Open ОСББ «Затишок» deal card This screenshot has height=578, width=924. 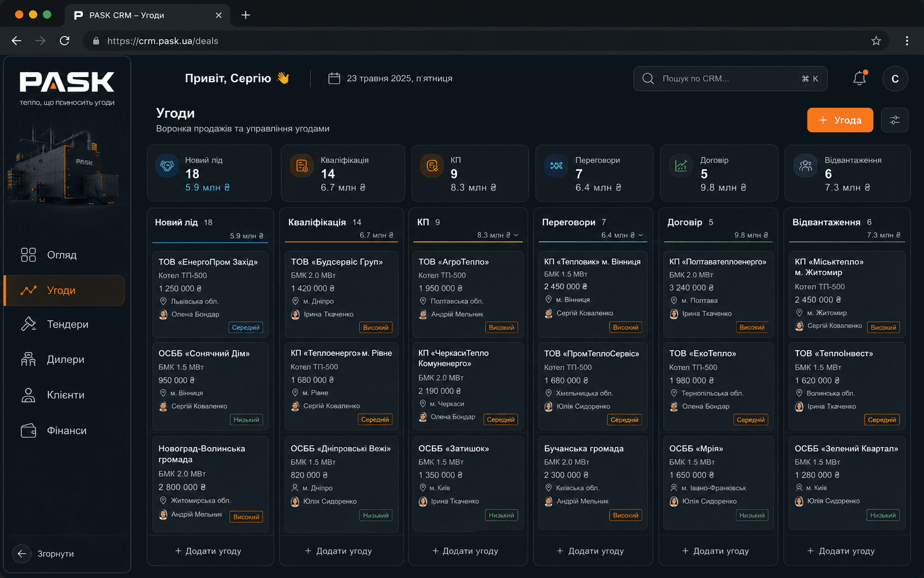click(468, 483)
